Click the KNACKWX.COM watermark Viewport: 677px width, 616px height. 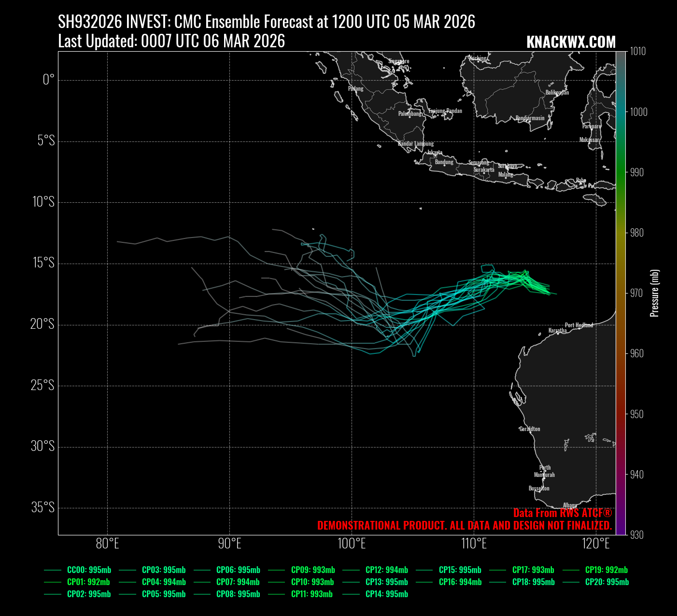click(x=571, y=42)
